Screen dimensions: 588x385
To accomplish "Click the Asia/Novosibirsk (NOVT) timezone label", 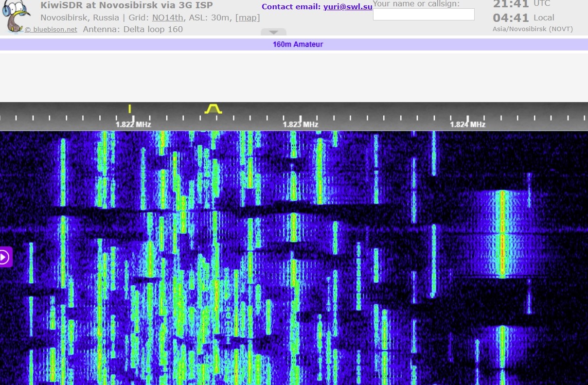I will point(533,29).
